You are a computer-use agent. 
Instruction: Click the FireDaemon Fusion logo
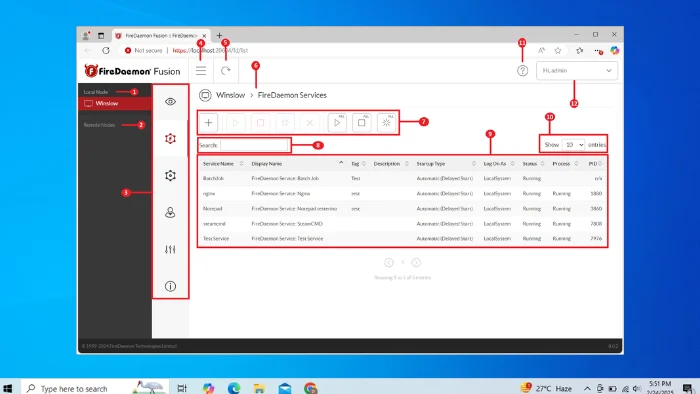tap(132, 71)
